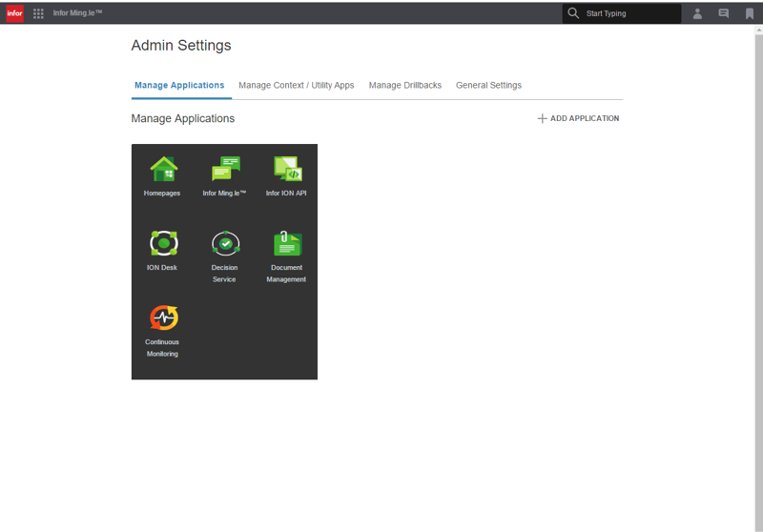Click the Add Application button
The height and width of the screenshot is (532, 763).
tap(578, 119)
